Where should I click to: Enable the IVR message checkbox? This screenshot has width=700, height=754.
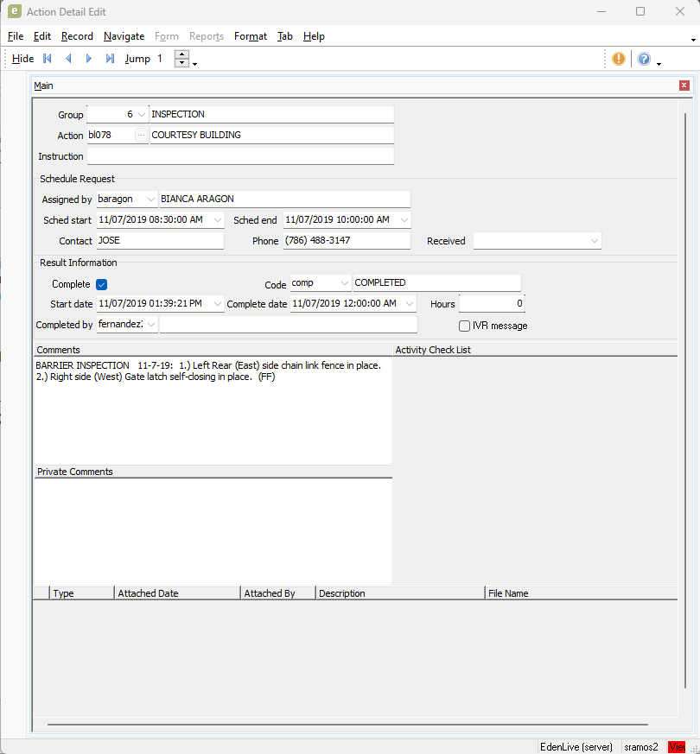click(465, 326)
